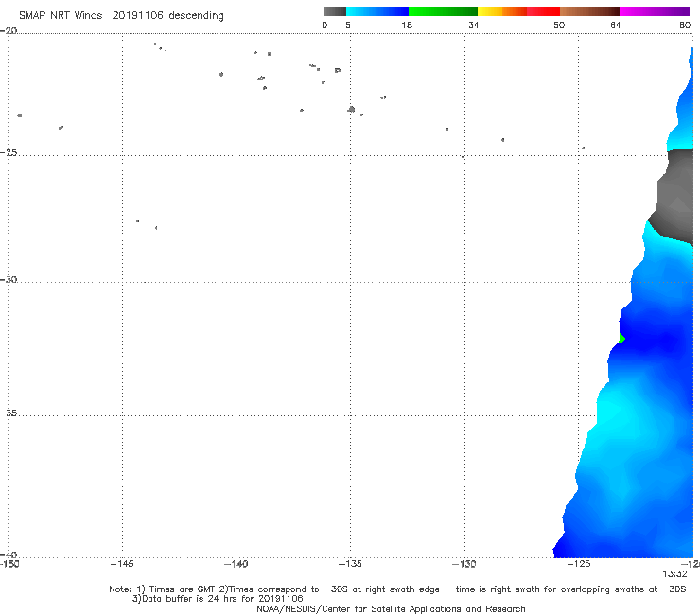Image resolution: width=700 pixels, height=615 pixels.
Task: Click the NOAA/NESDIS credit line
Action: 391,608
